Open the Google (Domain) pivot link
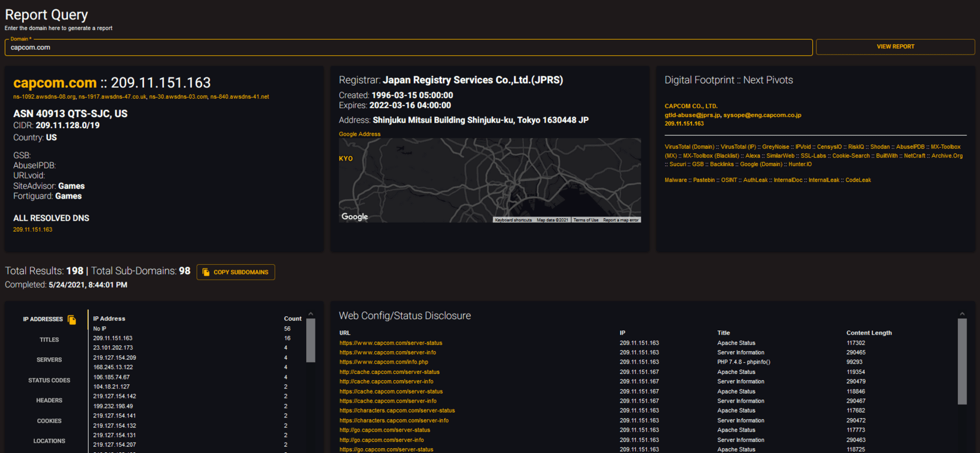 pyautogui.click(x=761, y=164)
